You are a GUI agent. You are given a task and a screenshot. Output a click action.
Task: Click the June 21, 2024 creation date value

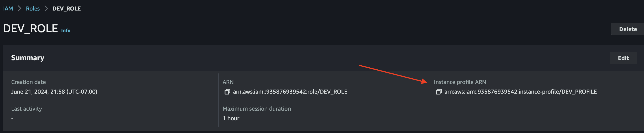[x=54, y=92]
